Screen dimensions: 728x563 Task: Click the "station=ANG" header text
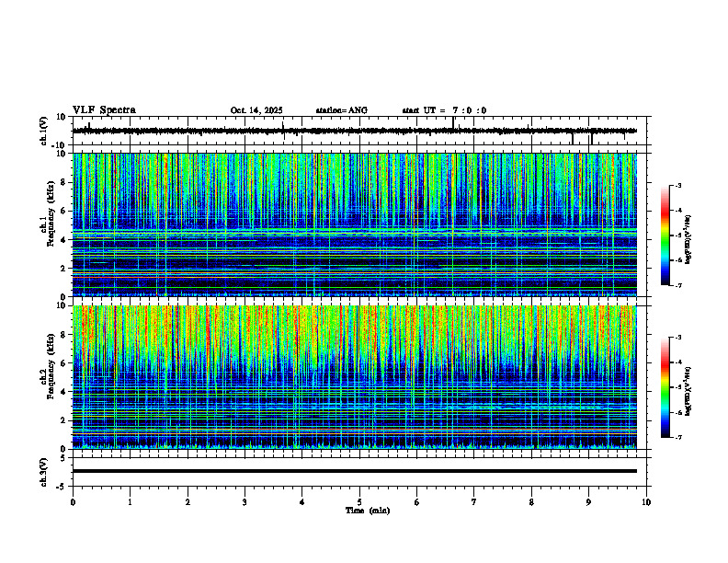(342, 110)
